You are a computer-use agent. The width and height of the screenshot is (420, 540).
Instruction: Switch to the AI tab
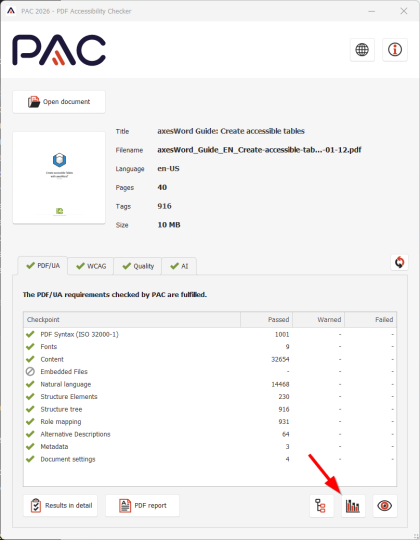179,266
